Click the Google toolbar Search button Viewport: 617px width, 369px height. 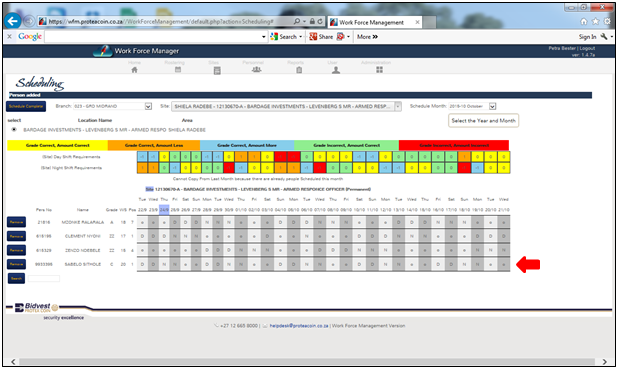point(283,37)
